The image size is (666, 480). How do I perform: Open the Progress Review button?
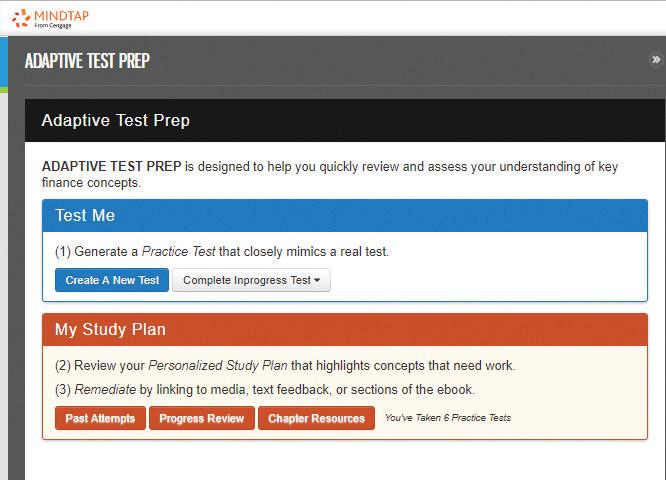pyautogui.click(x=202, y=418)
